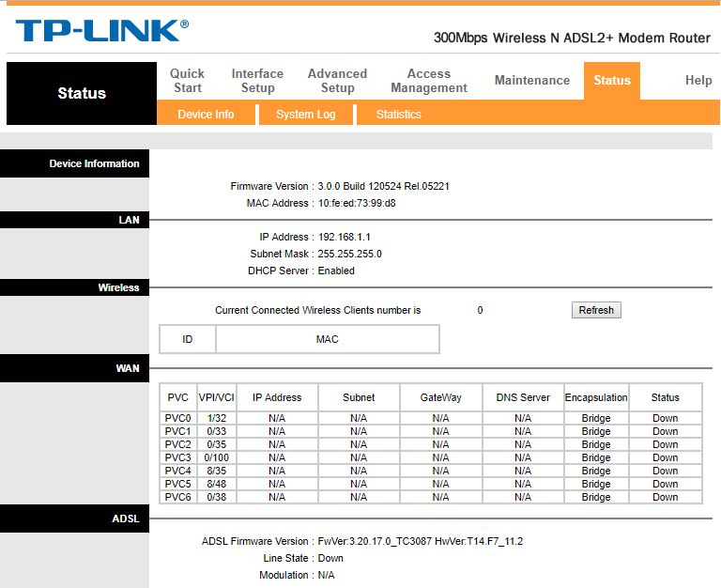
Task: Click the 0/35 VPI/VCI value
Action: point(217,444)
